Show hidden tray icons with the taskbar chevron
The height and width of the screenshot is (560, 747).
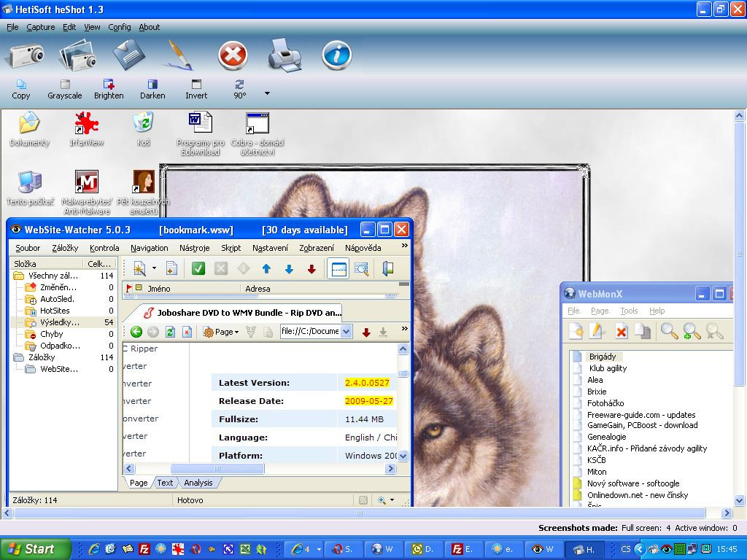pyautogui.click(x=639, y=549)
